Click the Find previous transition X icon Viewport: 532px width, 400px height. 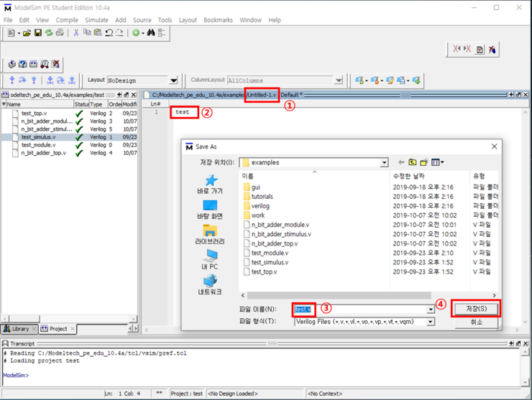(x=457, y=49)
